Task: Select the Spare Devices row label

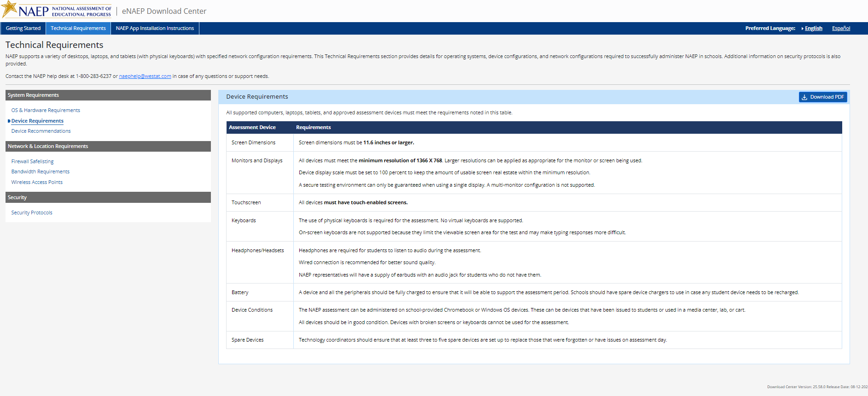Action: pos(247,340)
